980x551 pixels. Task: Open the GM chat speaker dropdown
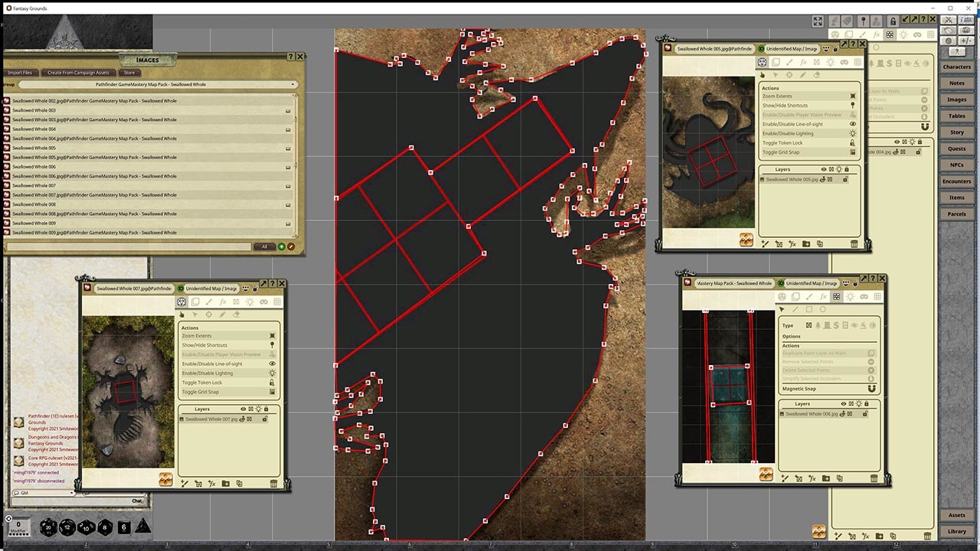(x=44, y=493)
